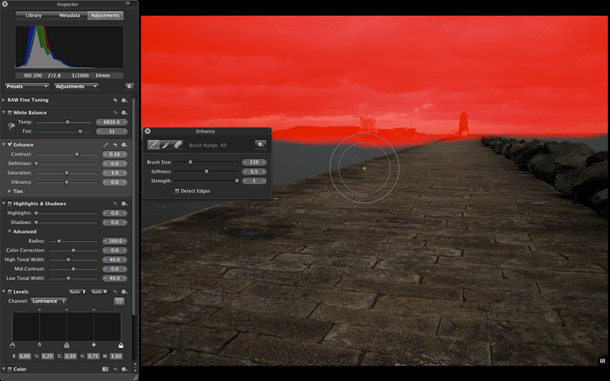Reset the Color adjustment
The width and height of the screenshot is (610, 381).
pyautogui.click(x=115, y=369)
